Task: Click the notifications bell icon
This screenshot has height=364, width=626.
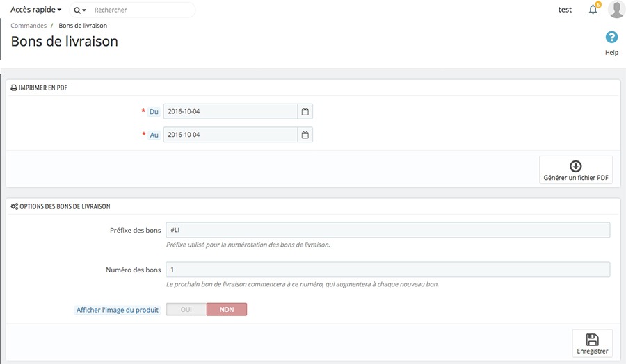Action: tap(593, 10)
